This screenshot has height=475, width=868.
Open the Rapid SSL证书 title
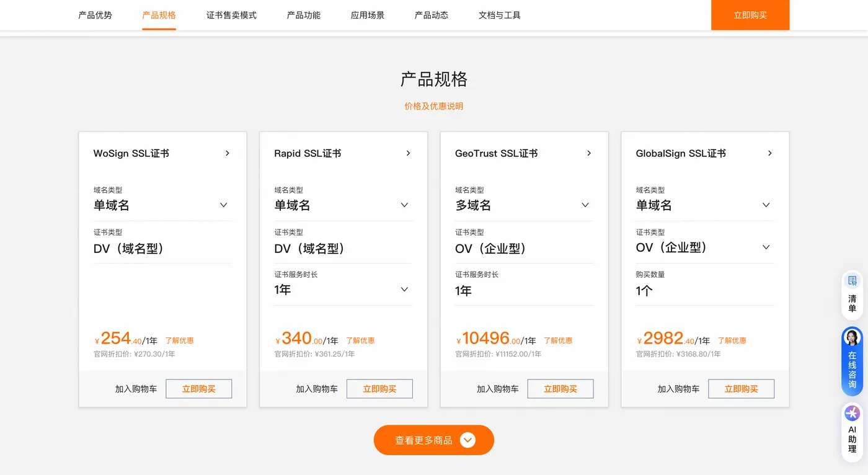tap(308, 153)
